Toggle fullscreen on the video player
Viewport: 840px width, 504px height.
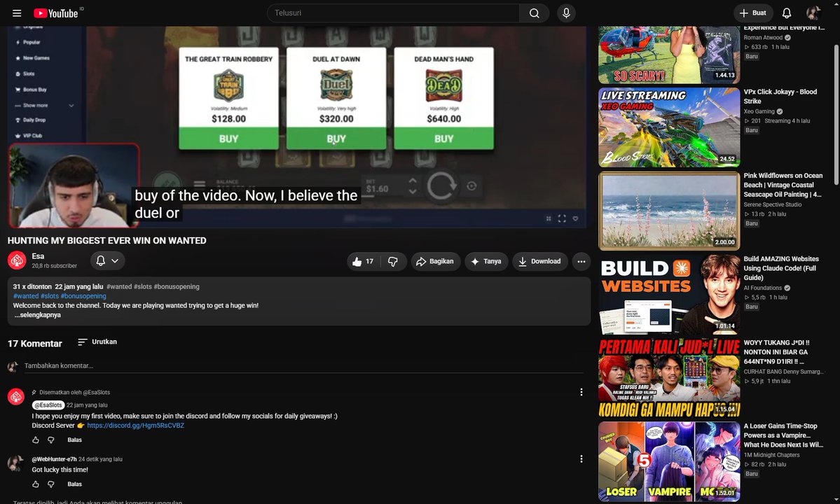pyautogui.click(x=562, y=218)
